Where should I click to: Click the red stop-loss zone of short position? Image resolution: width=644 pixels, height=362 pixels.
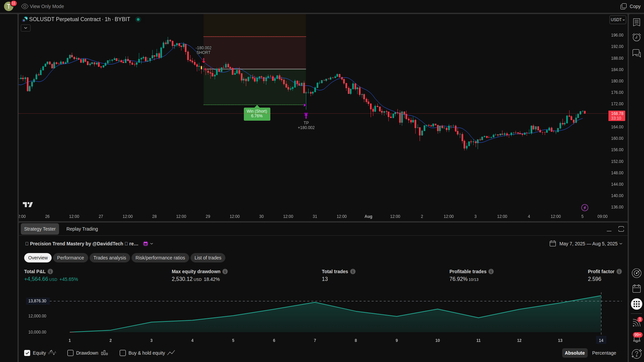point(255,53)
